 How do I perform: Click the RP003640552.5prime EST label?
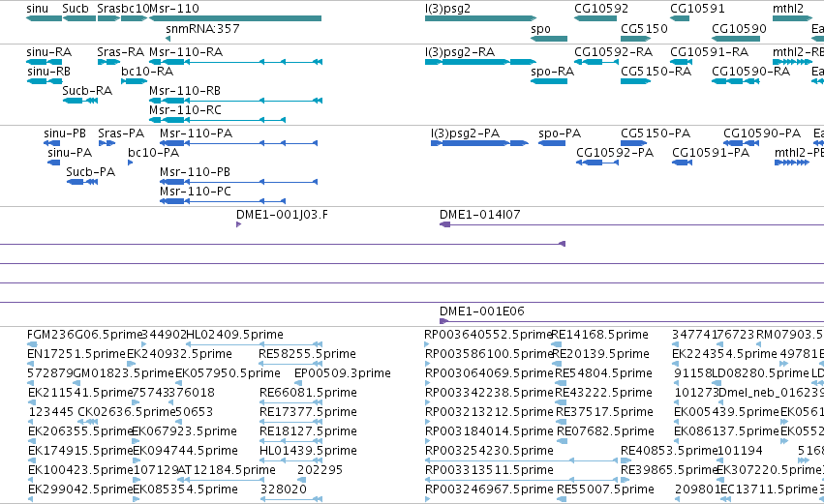click(488, 335)
